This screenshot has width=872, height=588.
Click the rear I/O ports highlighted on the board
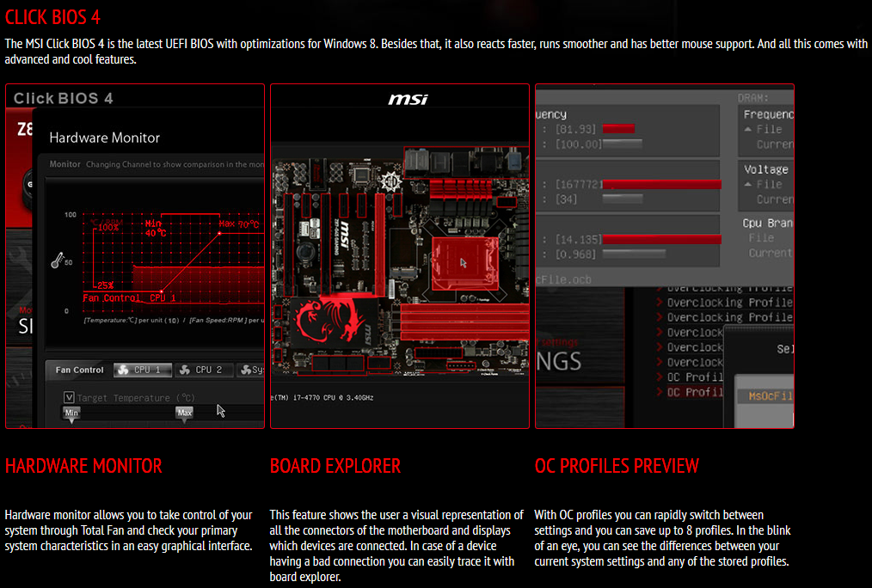coord(466,162)
